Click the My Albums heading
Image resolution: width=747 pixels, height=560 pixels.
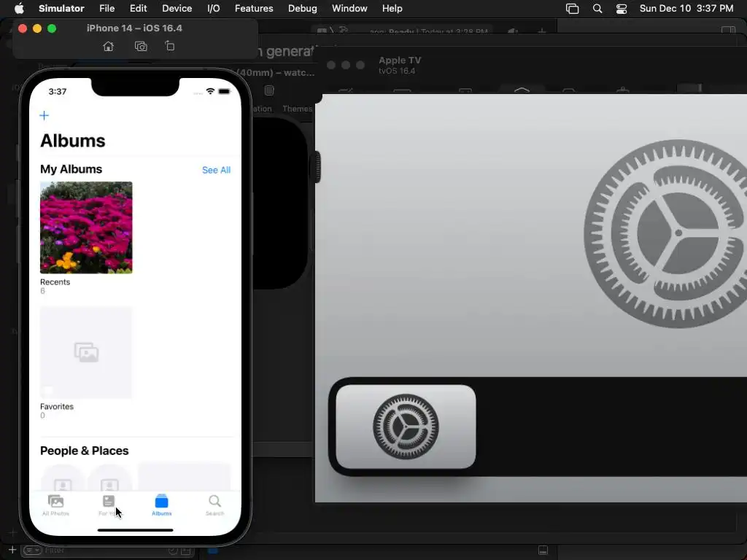71,169
